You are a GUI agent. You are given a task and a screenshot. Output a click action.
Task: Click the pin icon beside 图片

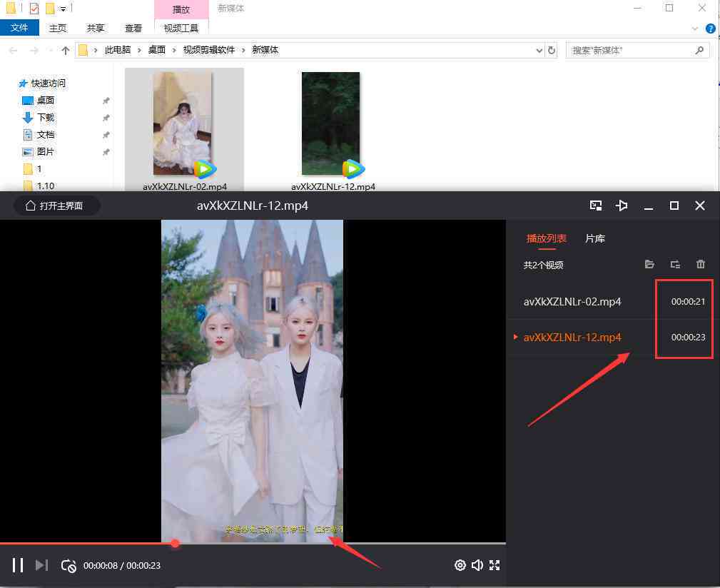pyautogui.click(x=106, y=152)
